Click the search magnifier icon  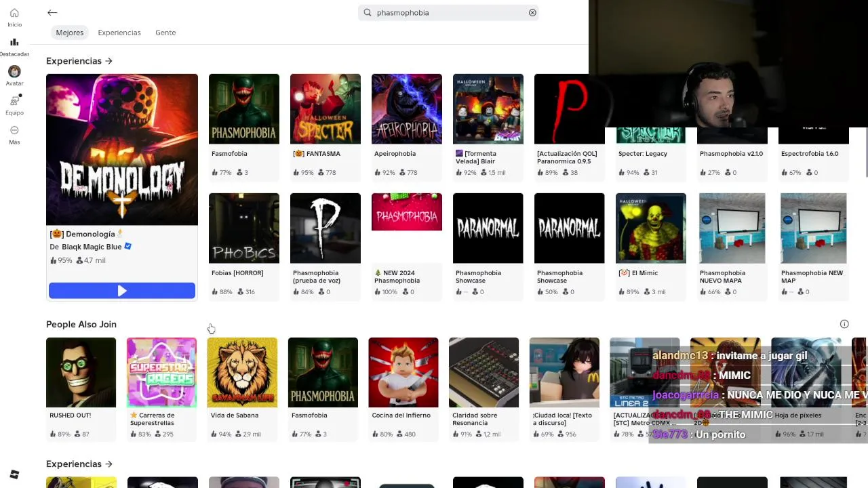tap(368, 12)
